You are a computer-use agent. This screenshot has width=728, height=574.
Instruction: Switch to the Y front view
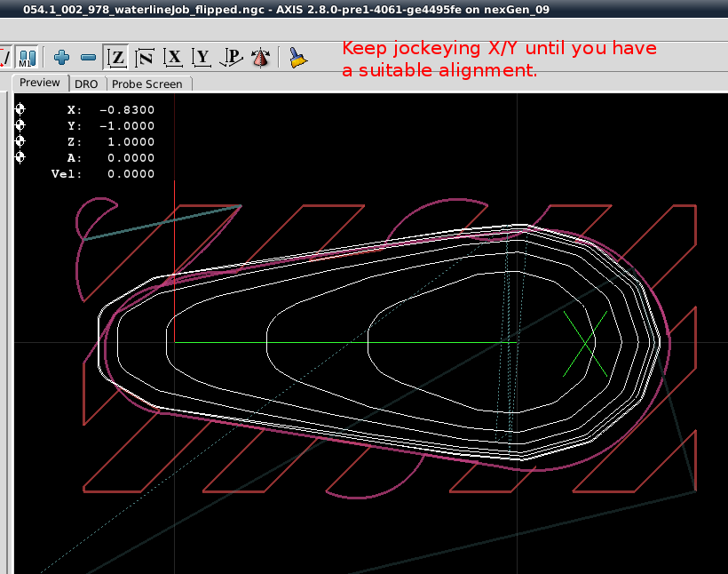click(202, 58)
